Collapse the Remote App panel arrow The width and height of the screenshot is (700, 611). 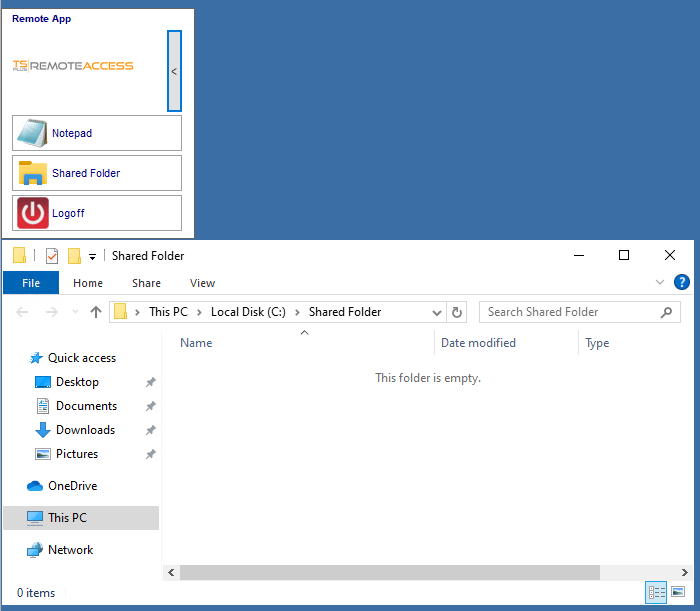[x=174, y=71]
